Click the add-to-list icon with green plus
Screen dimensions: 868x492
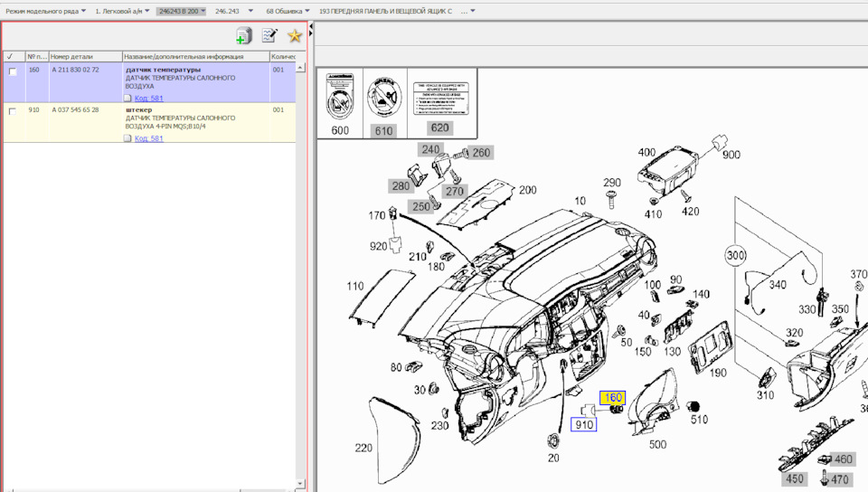(x=243, y=36)
